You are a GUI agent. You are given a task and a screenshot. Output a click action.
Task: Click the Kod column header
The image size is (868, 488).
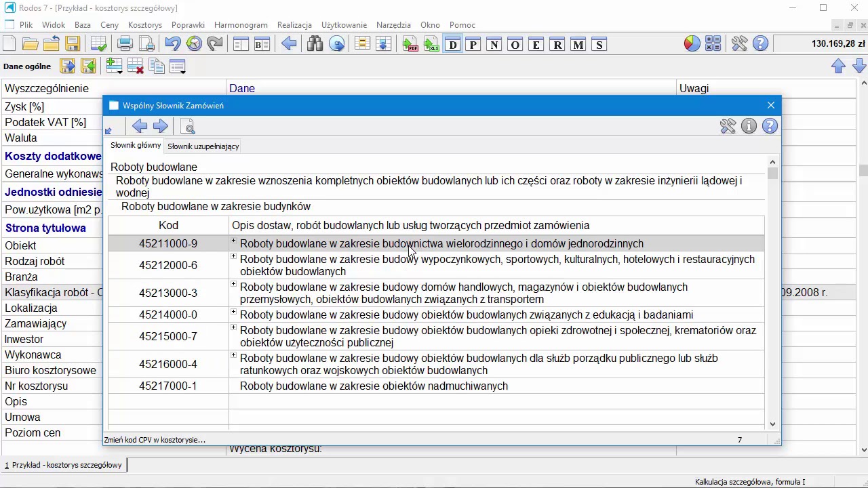pyautogui.click(x=168, y=225)
